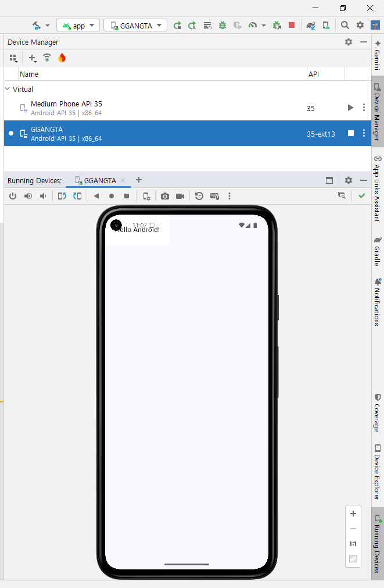Screen dimensions: 384x588
Task: Open the GGANGTA device selector dropdown
Action: (x=135, y=26)
